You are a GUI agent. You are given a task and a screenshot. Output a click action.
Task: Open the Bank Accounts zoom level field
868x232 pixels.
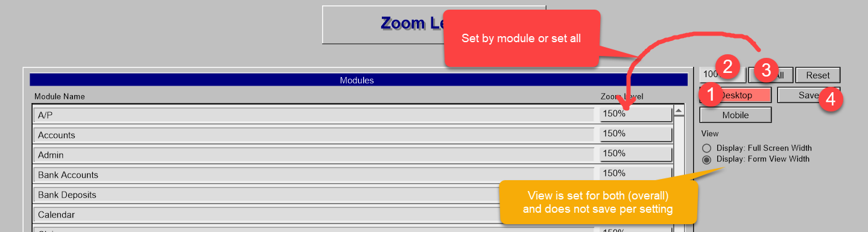pos(636,174)
